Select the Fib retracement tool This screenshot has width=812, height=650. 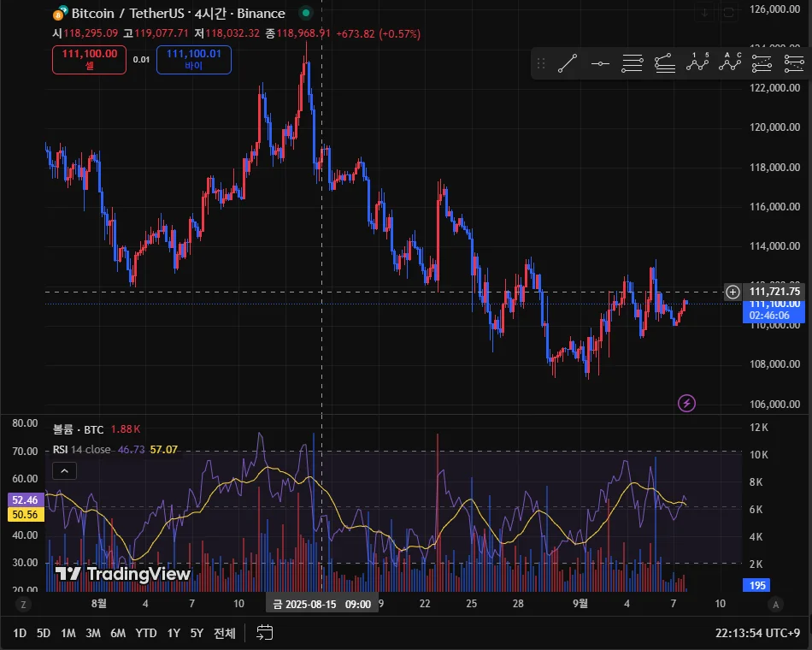pyautogui.click(x=633, y=64)
